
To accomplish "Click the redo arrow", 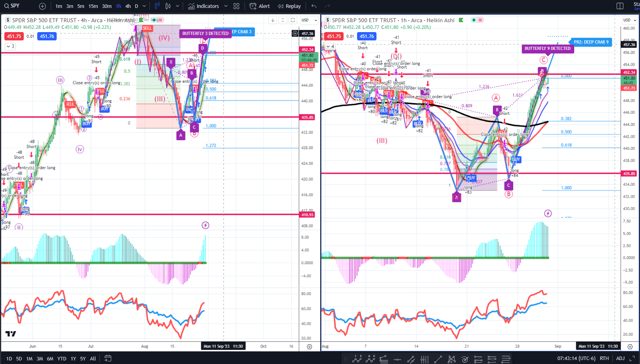I will click(x=327, y=6).
